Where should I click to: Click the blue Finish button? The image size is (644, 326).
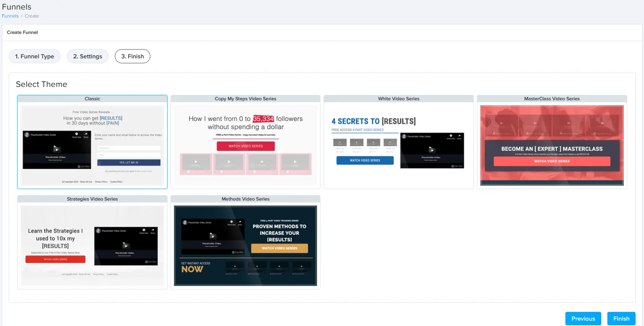(x=621, y=319)
